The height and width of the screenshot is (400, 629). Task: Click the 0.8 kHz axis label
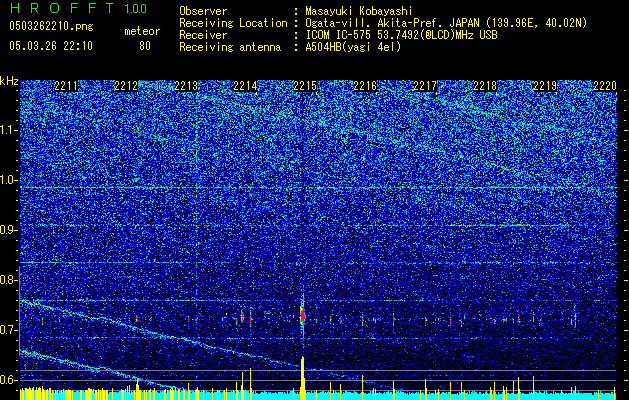pyautogui.click(x=9, y=280)
